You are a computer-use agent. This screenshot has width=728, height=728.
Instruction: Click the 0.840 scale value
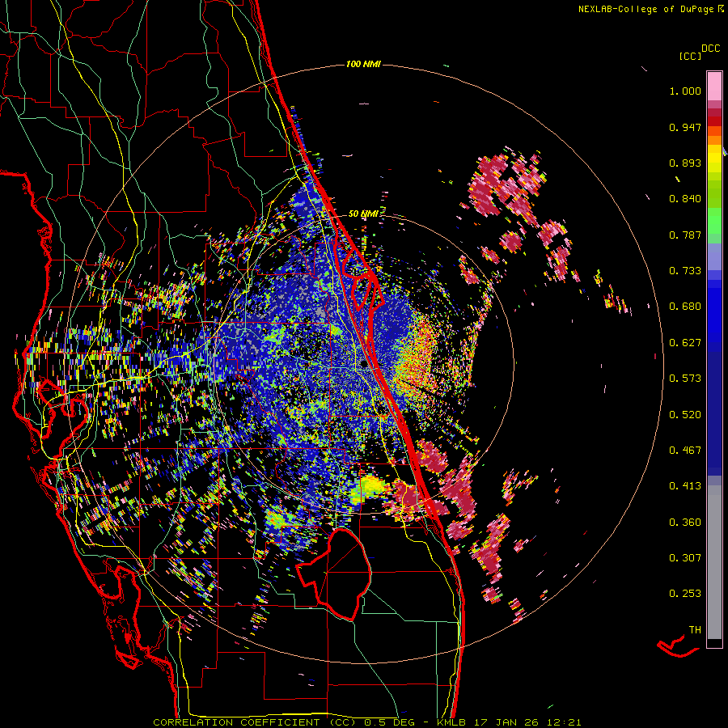[x=685, y=199]
